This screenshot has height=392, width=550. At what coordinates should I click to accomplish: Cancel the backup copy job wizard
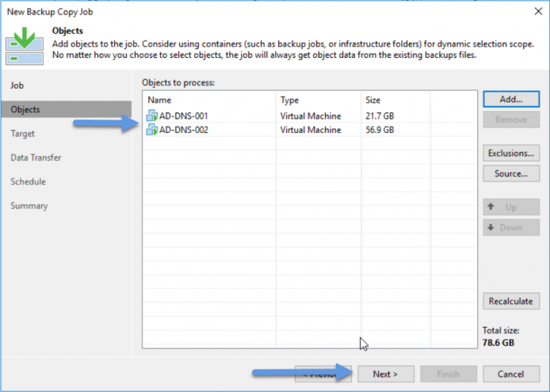[511, 374]
